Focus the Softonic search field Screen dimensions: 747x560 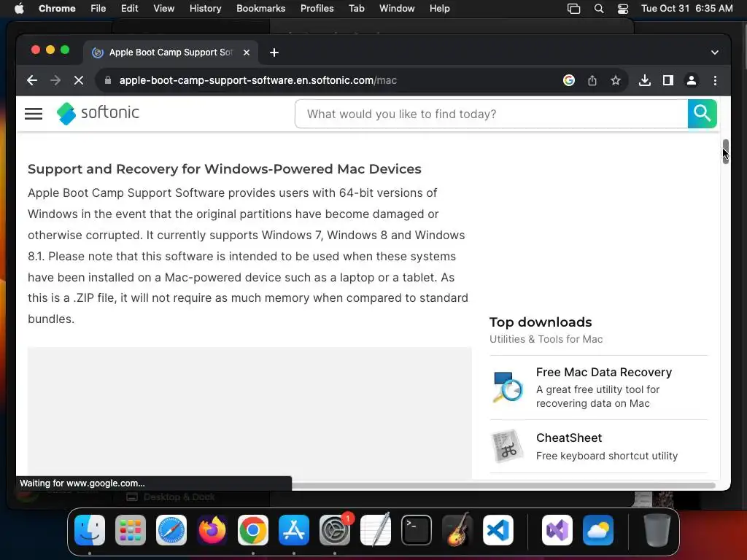click(491, 114)
